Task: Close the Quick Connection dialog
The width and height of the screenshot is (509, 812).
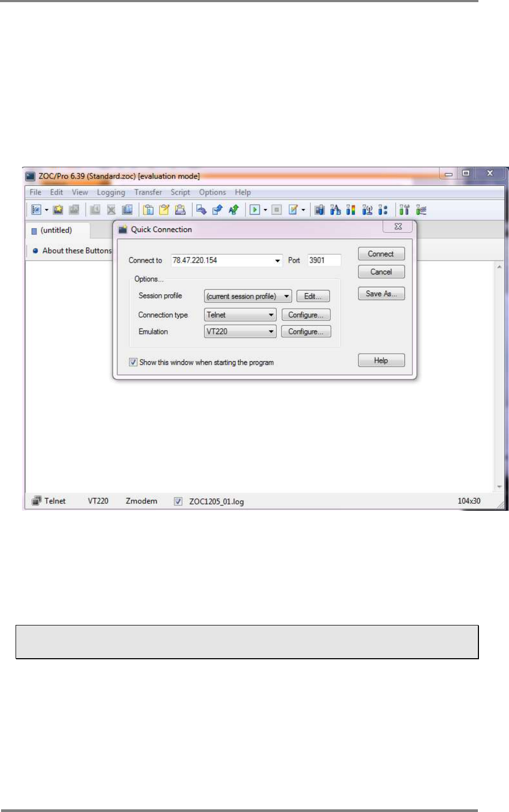Action: click(397, 227)
